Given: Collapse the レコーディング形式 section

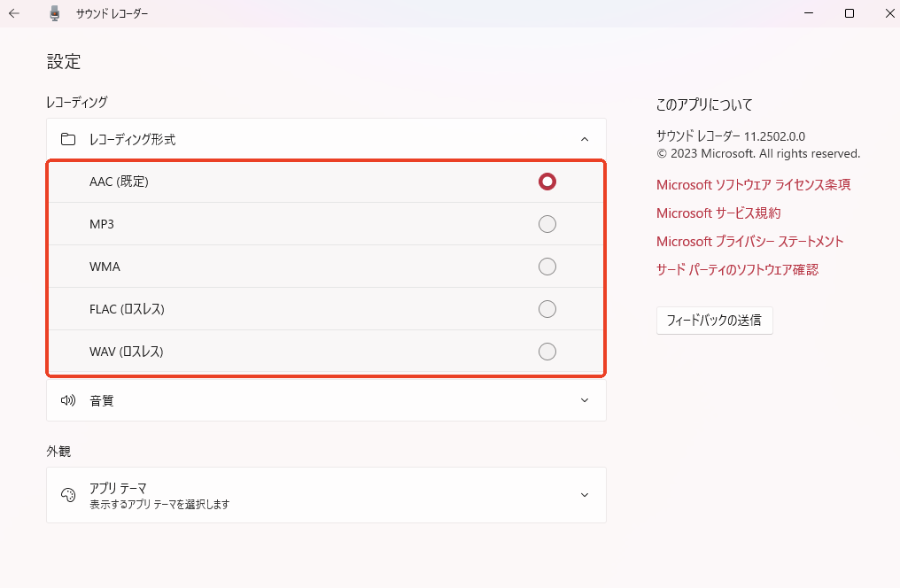Looking at the screenshot, I should tap(584, 138).
